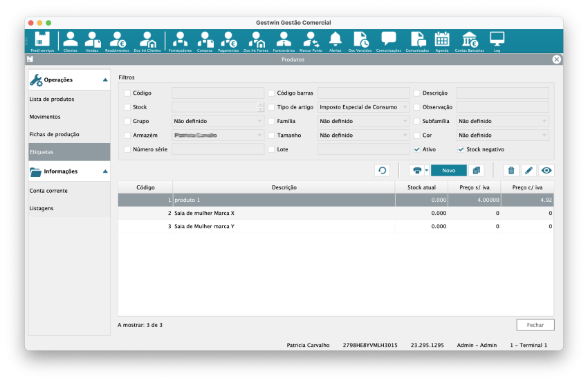Viewport: 588px width, 383px height.
Task: Edit product using the pencil icon
Action: 529,170
